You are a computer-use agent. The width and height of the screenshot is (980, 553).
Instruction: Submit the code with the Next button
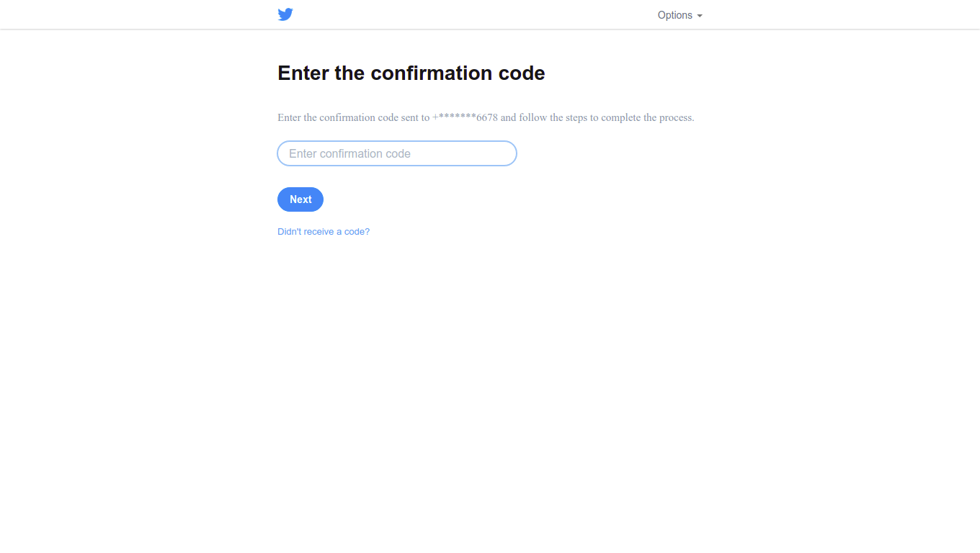[x=300, y=199]
